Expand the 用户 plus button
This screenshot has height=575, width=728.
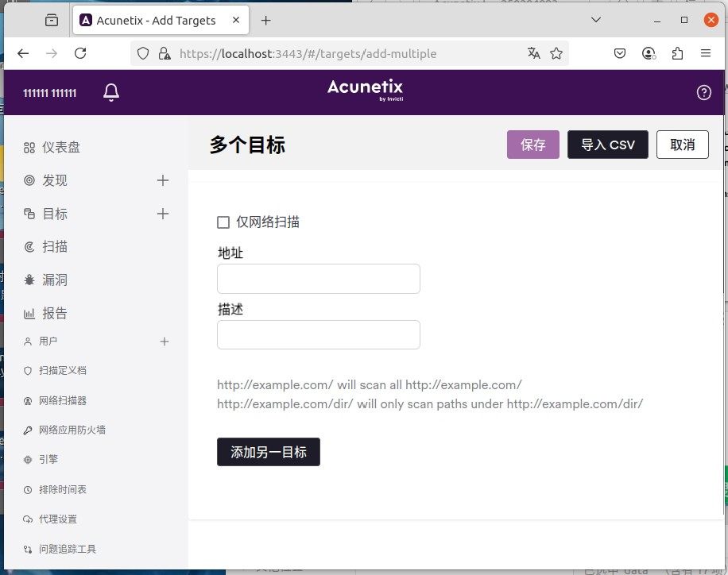click(x=165, y=342)
